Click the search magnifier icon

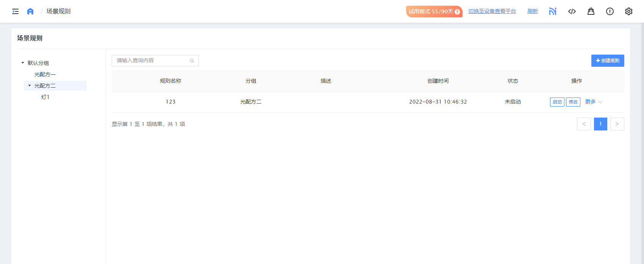(x=192, y=61)
